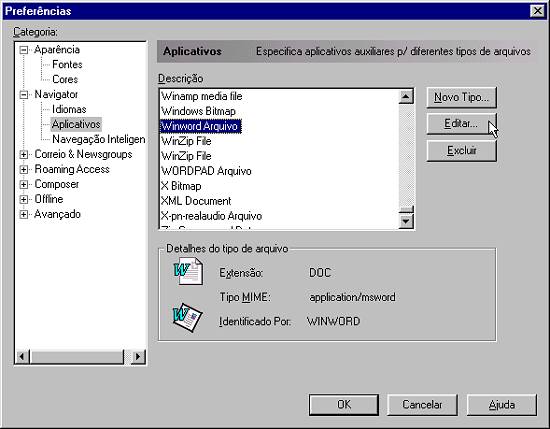Confirm preferences with OK
This screenshot has height=429, width=550.
coord(344,405)
